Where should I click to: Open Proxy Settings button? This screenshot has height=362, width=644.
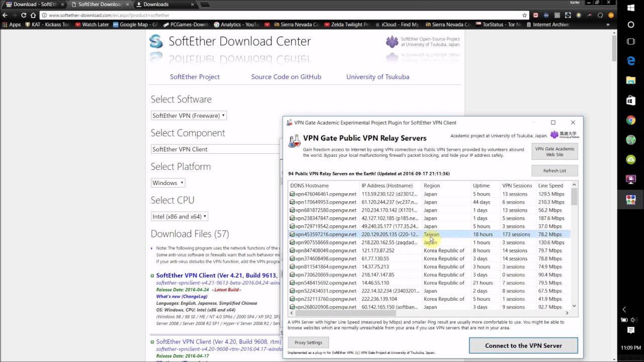[308, 342]
